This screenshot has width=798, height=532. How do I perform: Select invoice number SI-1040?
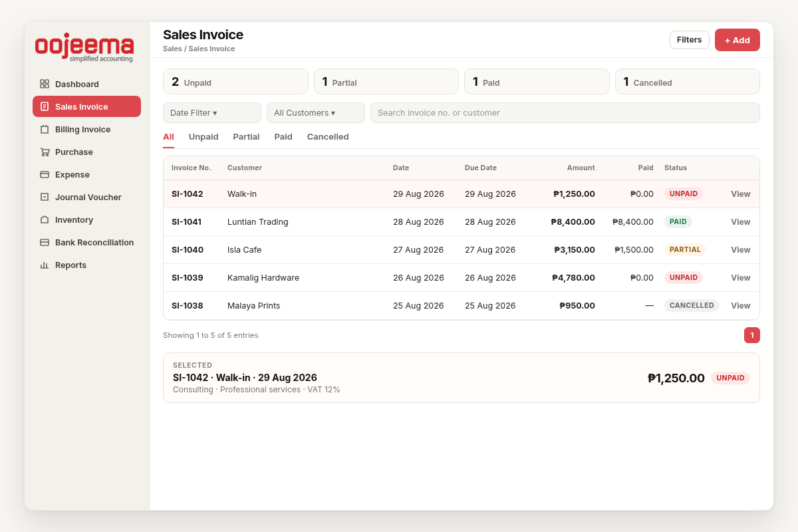pyautogui.click(x=188, y=250)
